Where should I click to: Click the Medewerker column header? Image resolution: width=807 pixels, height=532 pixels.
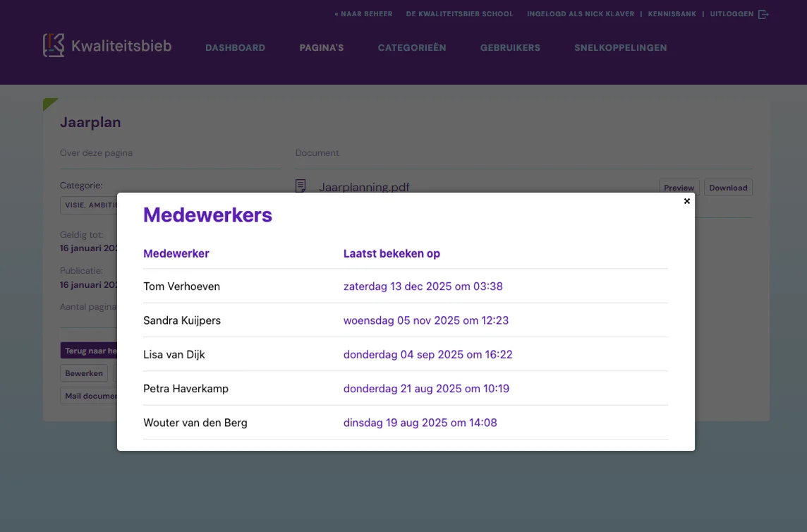pyautogui.click(x=176, y=253)
